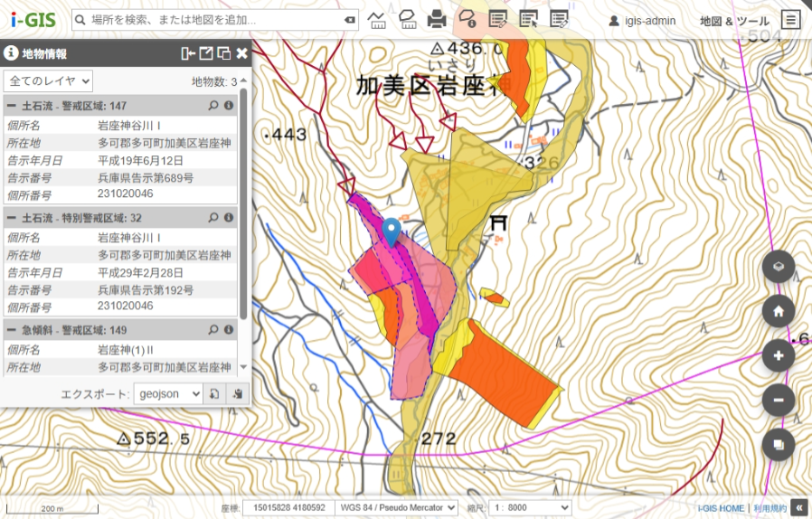The width and height of the screenshot is (812, 519).
Task: Close the 地物情報 panel
Action: click(x=241, y=53)
